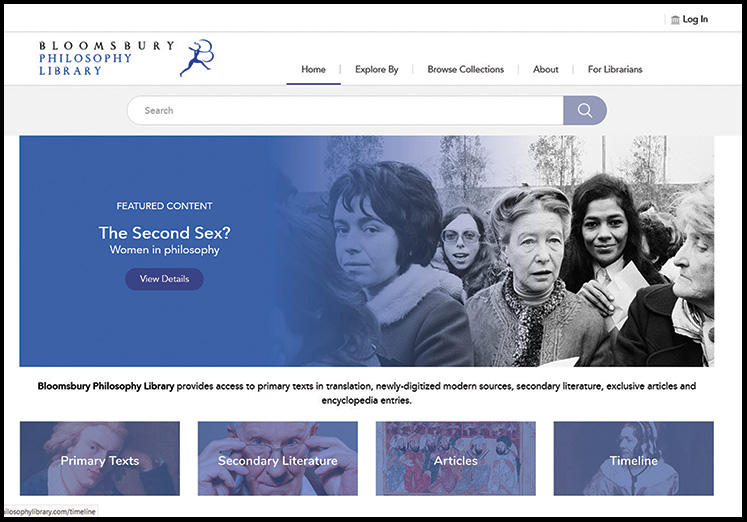This screenshot has width=747, height=522.
Task: Click the Bloomsbury archer logo figure
Action: (197, 58)
